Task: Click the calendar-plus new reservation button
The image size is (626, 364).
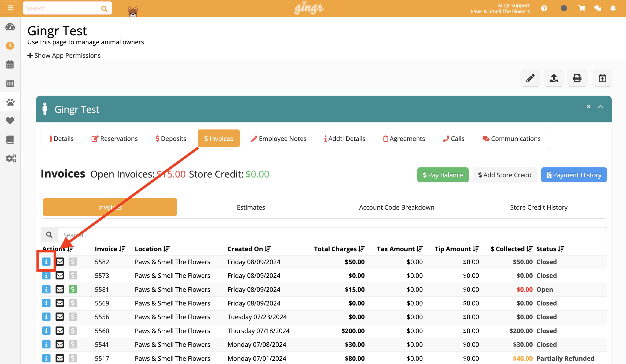Action: click(x=603, y=78)
